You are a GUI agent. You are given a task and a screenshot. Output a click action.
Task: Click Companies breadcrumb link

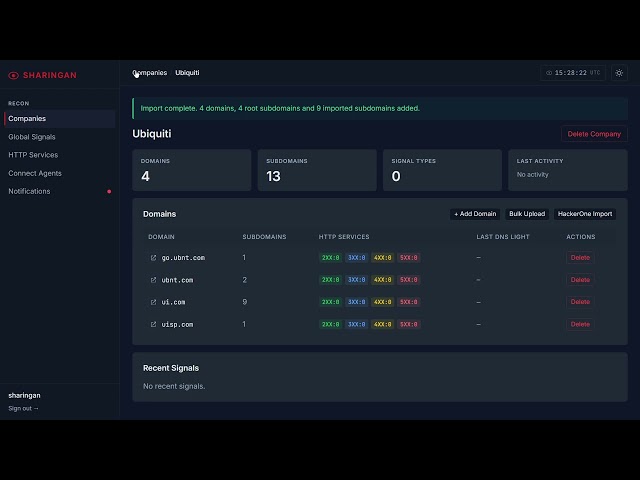(x=149, y=73)
